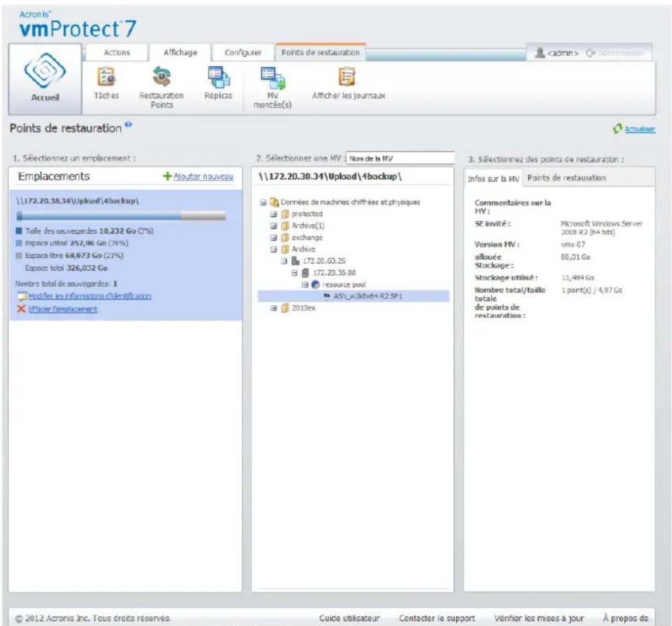
Task: Open Guide utilisateur footer link
Action: (349, 618)
